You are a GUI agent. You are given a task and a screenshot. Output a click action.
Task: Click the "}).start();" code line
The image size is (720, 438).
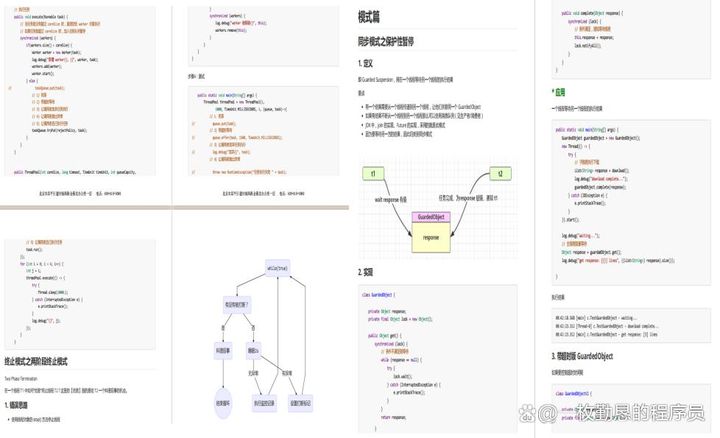(x=570, y=219)
